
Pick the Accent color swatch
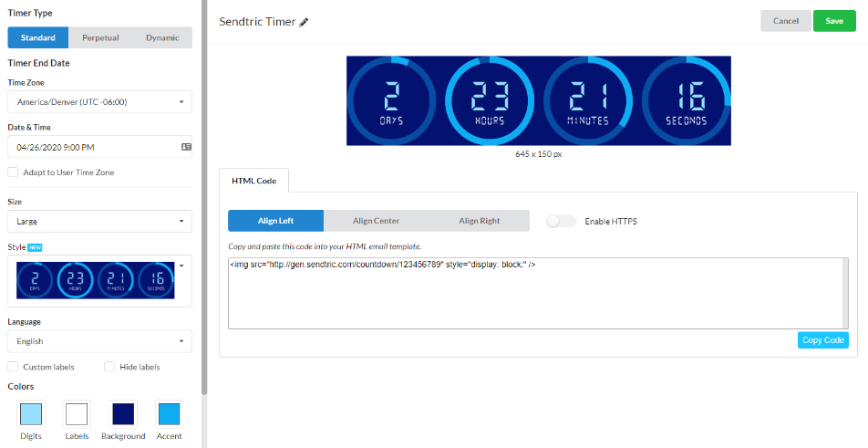pyautogui.click(x=169, y=414)
